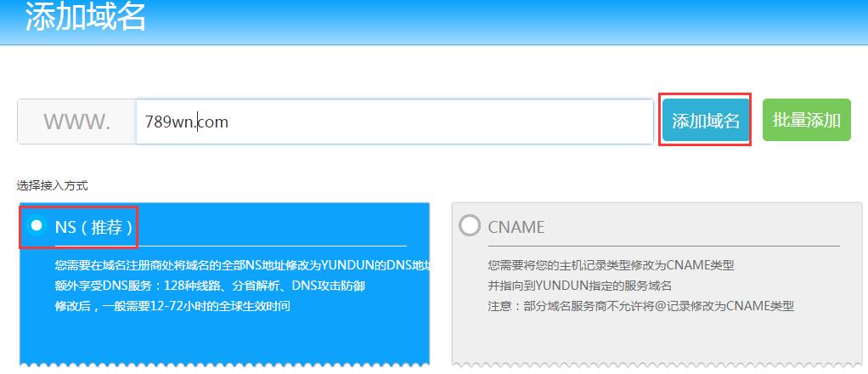
Task: Click the CNAME label text
Action: (516, 227)
